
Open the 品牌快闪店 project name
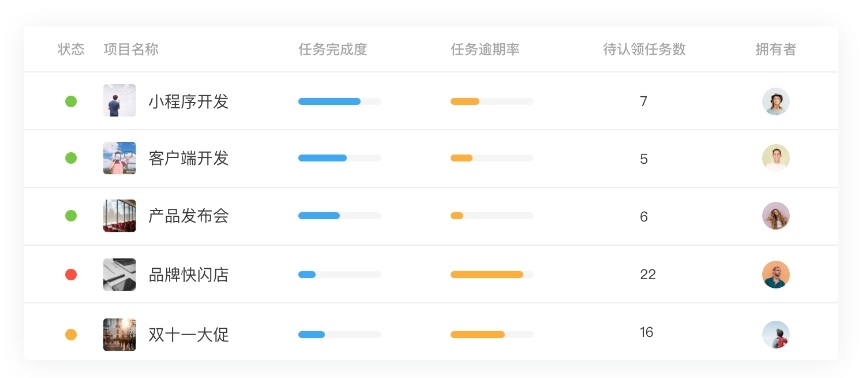[x=188, y=275]
